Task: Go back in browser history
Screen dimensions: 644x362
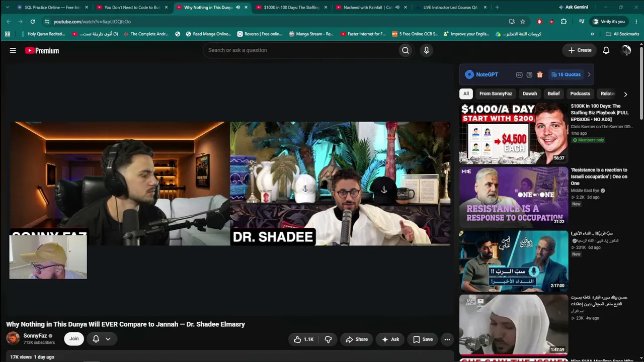Action: click(9, 22)
